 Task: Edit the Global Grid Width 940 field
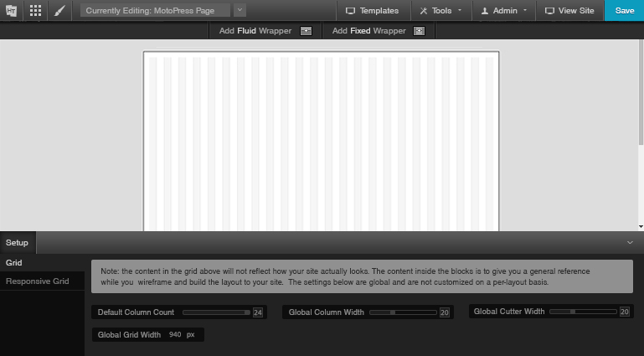click(x=175, y=335)
